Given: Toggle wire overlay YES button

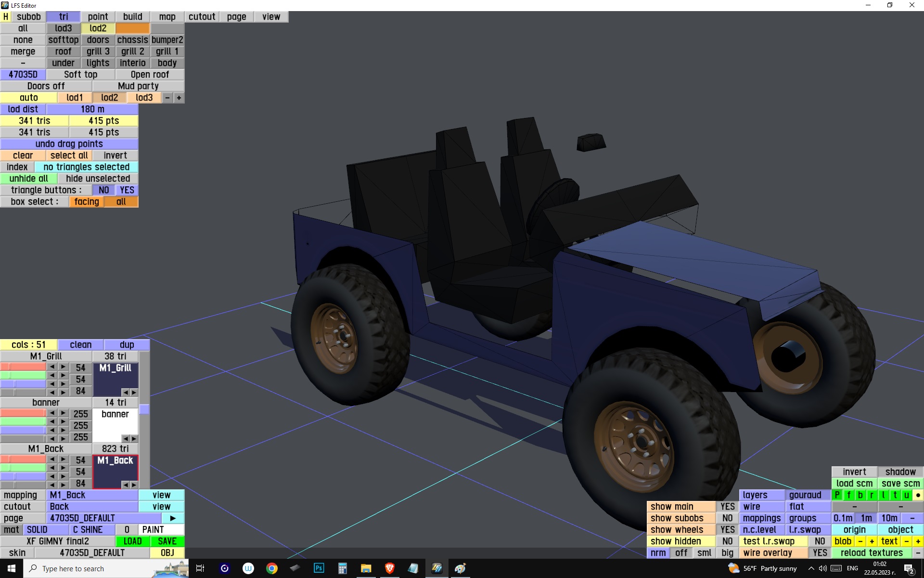Looking at the screenshot, I should (x=820, y=553).
